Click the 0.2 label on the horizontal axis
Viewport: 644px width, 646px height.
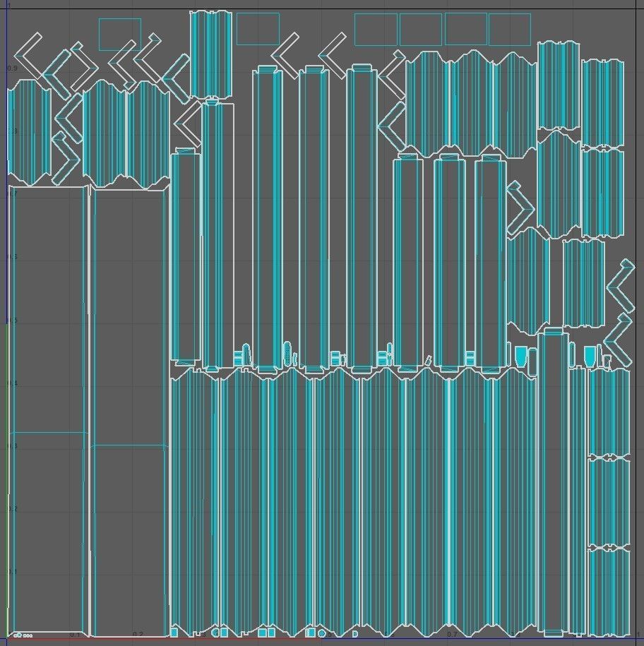click(x=138, y=634)
